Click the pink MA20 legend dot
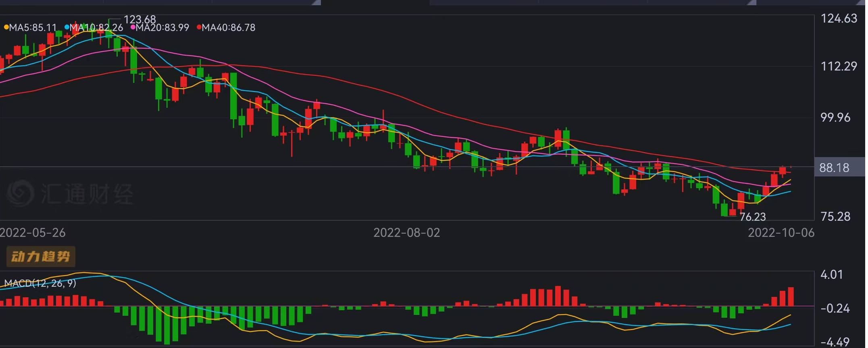The image size is (868, 348). pos(133,27)
